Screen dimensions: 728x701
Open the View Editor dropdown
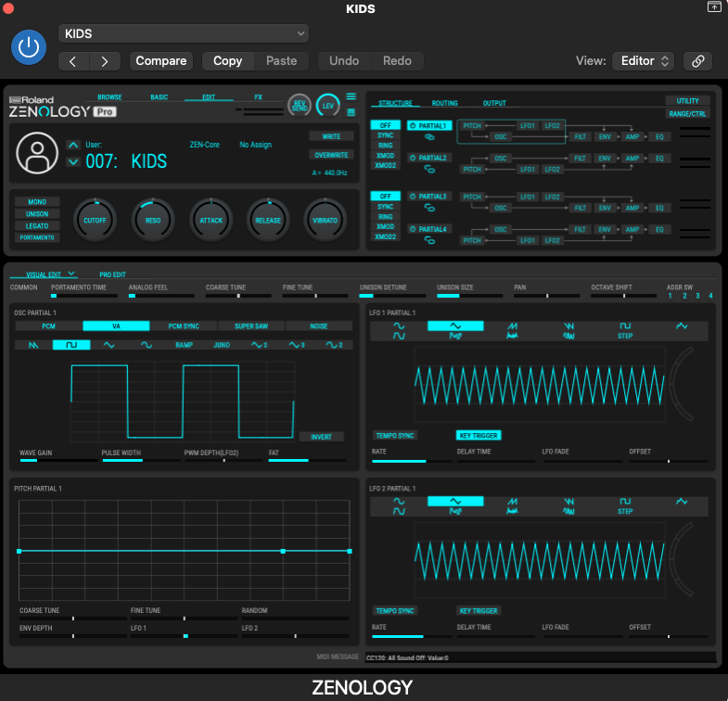pyautogui.click(x=644, y=61)
